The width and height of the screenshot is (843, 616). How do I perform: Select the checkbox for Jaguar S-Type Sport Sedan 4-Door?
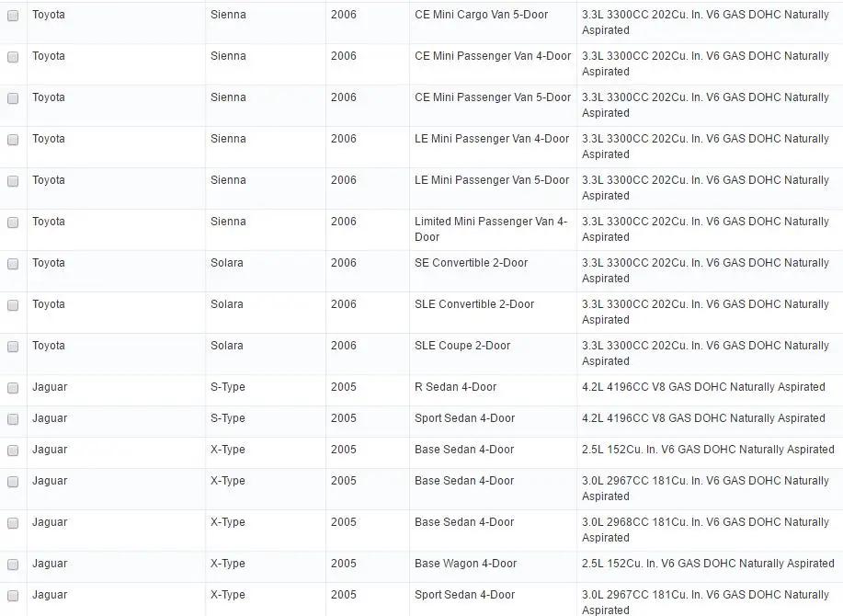(x=13, y=419)
